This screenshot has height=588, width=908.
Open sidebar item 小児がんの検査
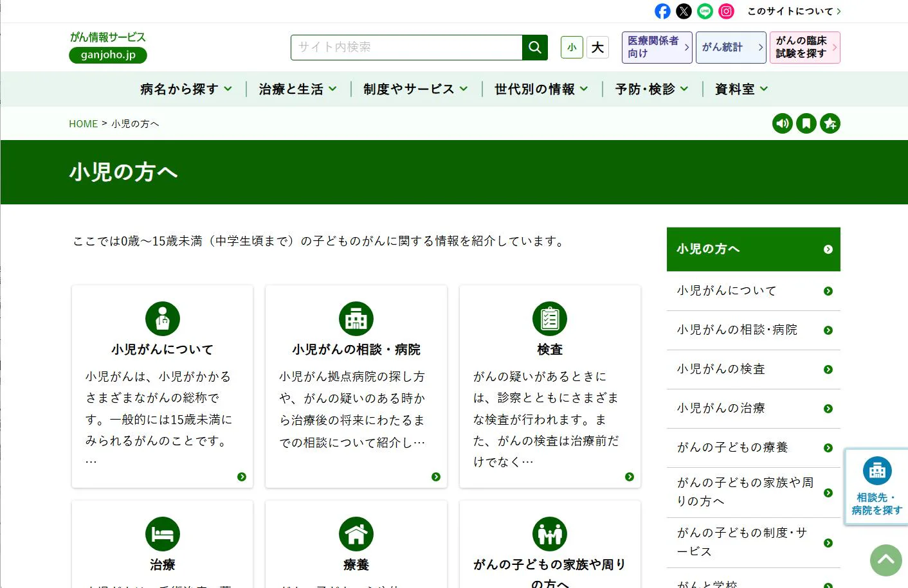tap(754, 370)
